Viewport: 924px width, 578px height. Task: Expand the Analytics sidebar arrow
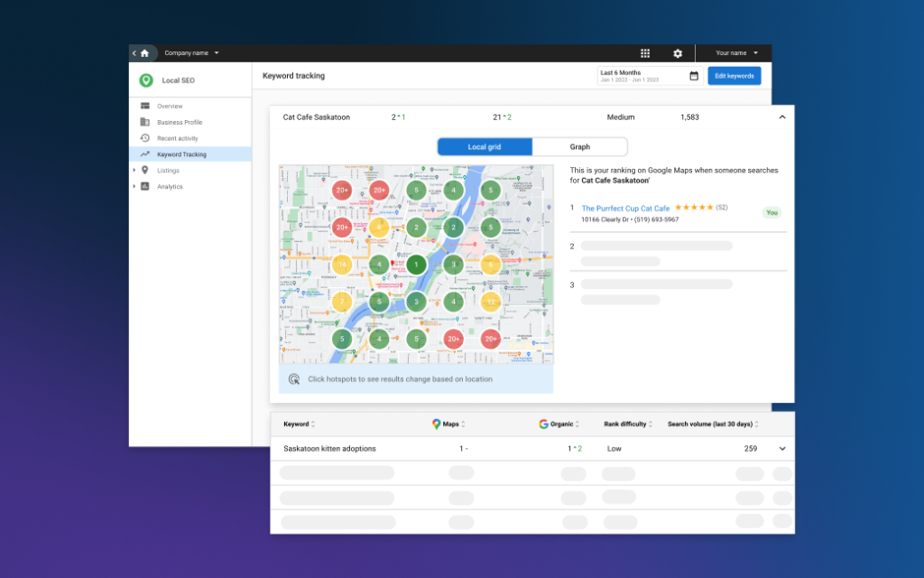pyautogui.click(x=134, y=186)
